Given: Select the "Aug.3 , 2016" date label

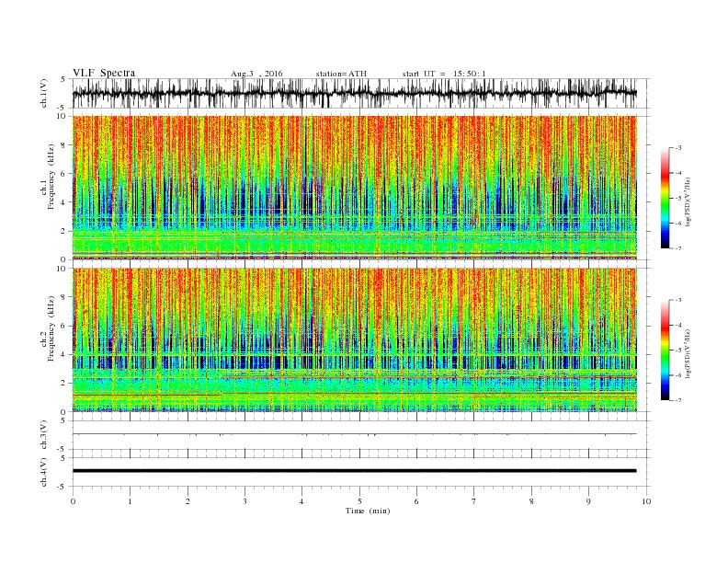Looking at the screenshot, I should [x=256, y=74].
